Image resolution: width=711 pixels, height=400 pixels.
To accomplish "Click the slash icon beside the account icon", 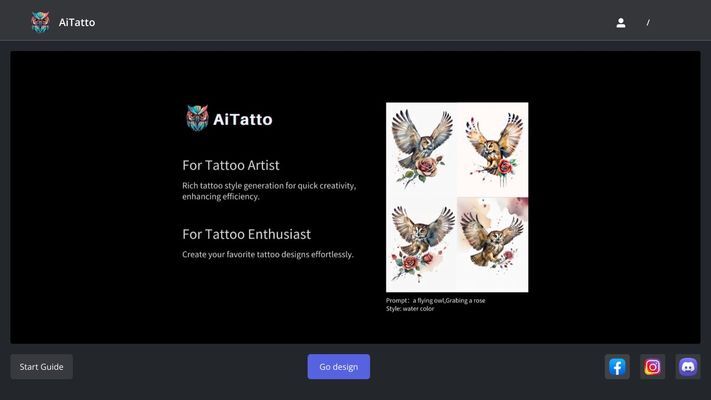I will pos(648,23).
